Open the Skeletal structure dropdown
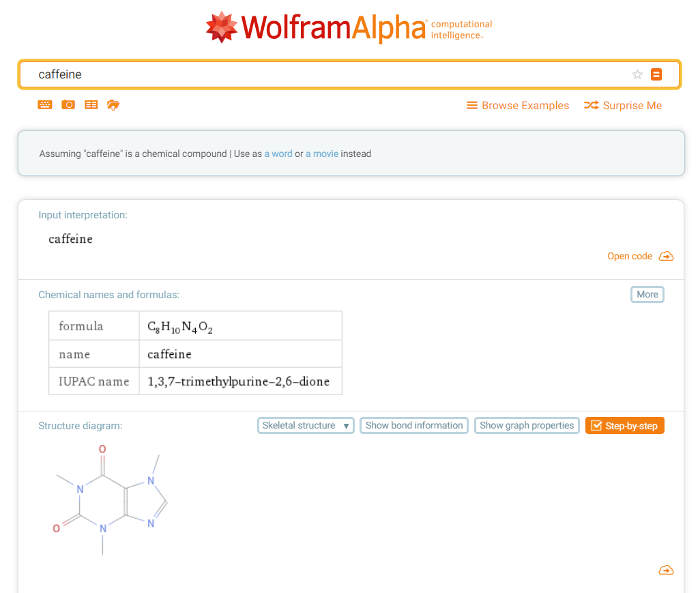Image resolution: width=700 pixels, height=593 pixels. (306, 426)
